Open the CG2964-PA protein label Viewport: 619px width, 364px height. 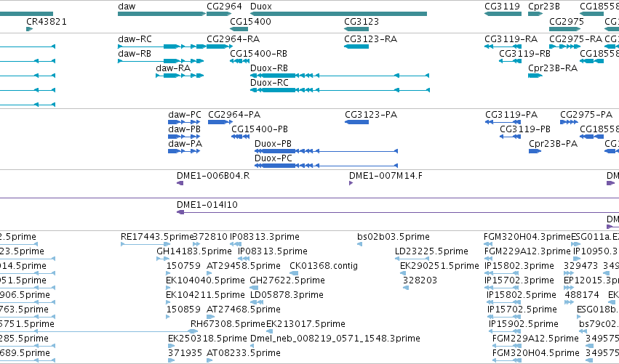(x=234, y=115)
